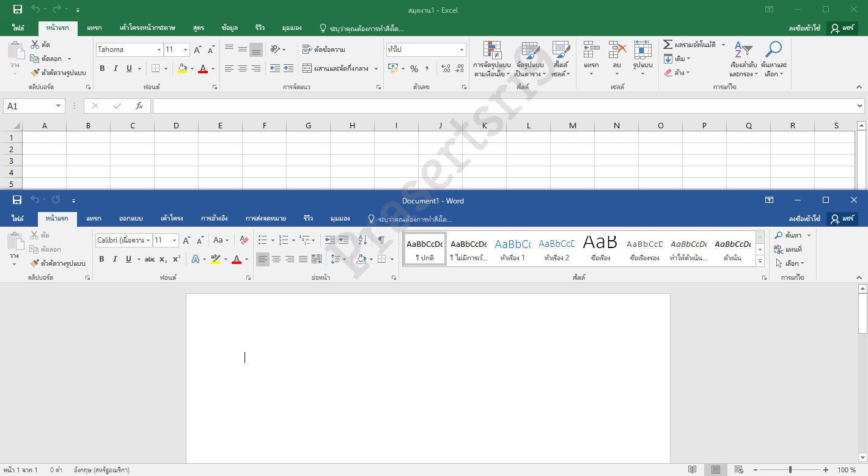Viewport: 868px width, 476px height.
Task: Toggle Word align left button
Action: [263, 259]
